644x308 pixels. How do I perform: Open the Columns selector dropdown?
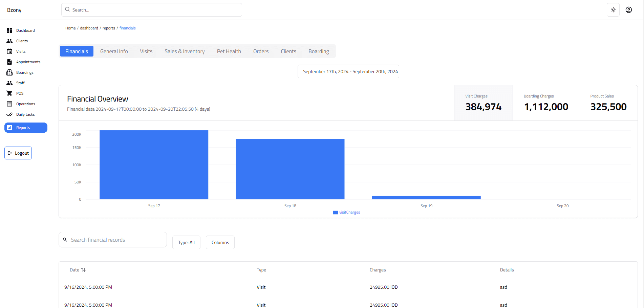coord(220,242)
